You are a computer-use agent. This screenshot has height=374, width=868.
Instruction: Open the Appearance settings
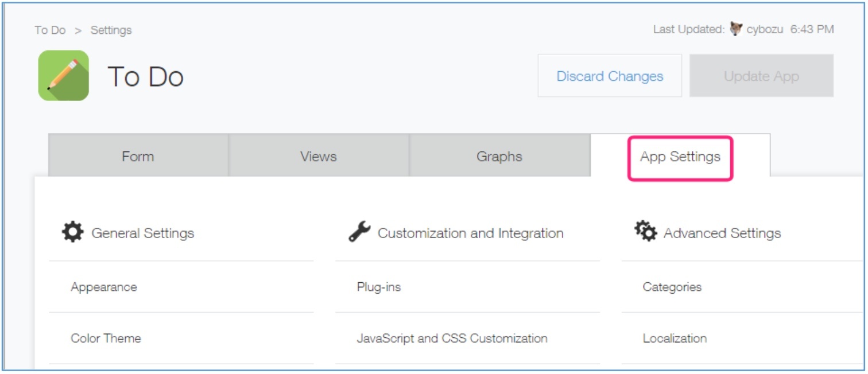click(104, 287)
